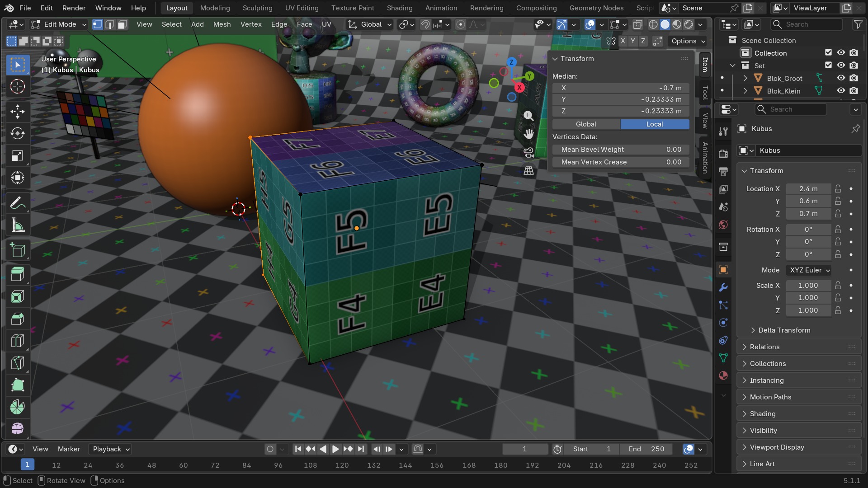
Task: Select the Cursor tool in toolbar
Action: point(17,86)
